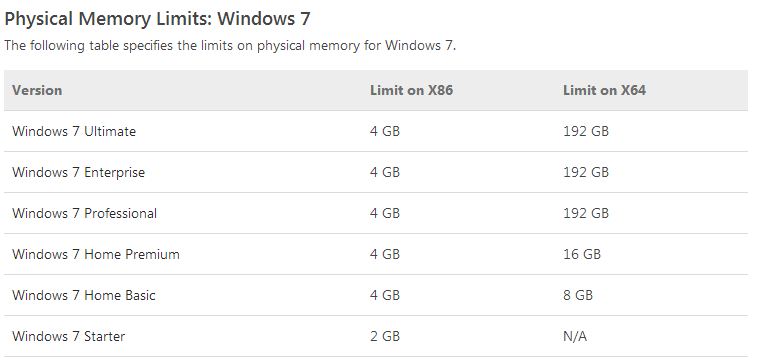Image resolution: width=757 pixels, height=364 pixels.
Task: Select the N/A value for Starter
Action: pos(575,336)
